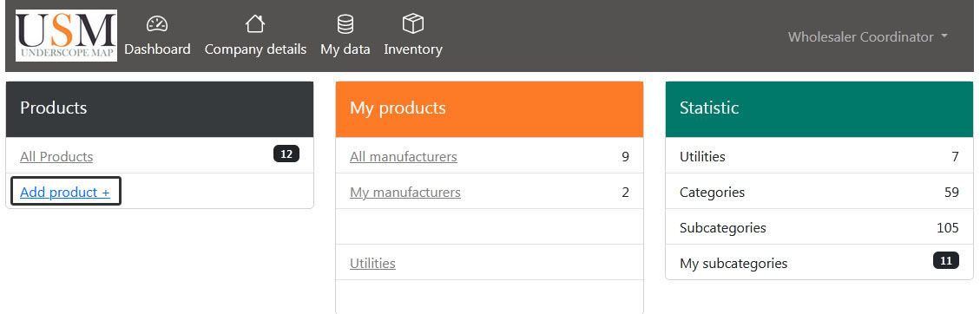Viewport: 980px width, 314px height.
Task: Click the USM Underscope Map logo
Action: (66, 36)
